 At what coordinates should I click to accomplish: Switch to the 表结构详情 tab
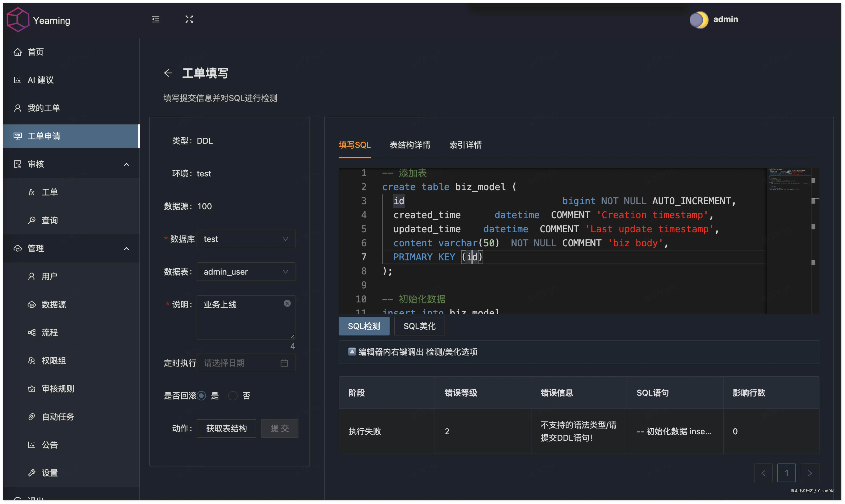(410, 145)
